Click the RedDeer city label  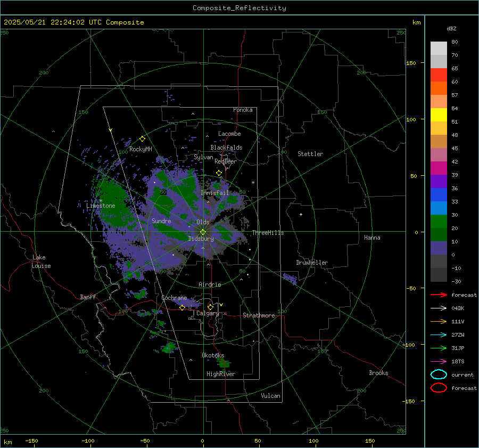(x=226, y=161)
